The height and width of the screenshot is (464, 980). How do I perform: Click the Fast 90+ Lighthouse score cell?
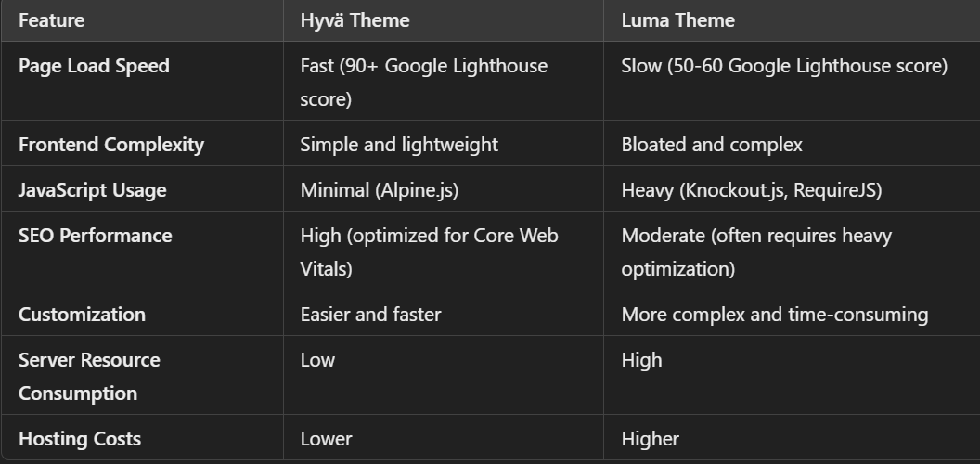point(423,82)
